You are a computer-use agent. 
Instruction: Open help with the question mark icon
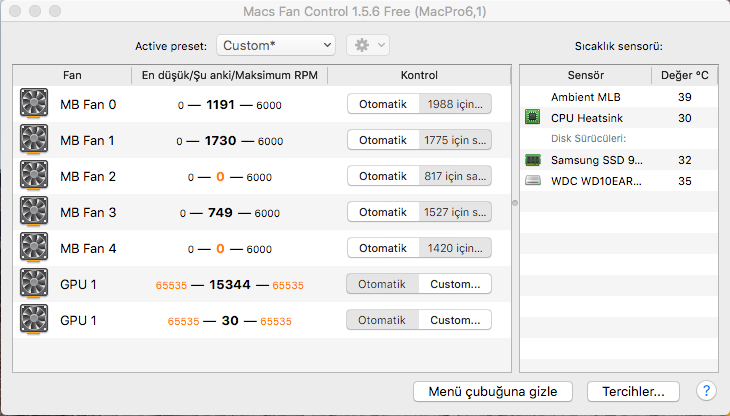(x=705, y=391)
